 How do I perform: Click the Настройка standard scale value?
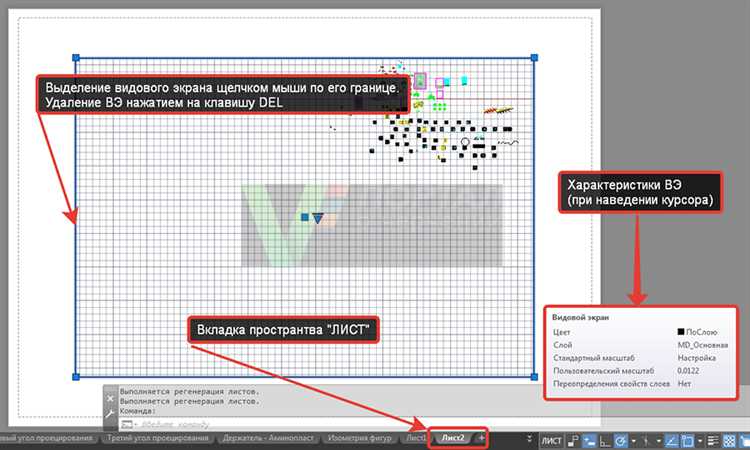696,358
